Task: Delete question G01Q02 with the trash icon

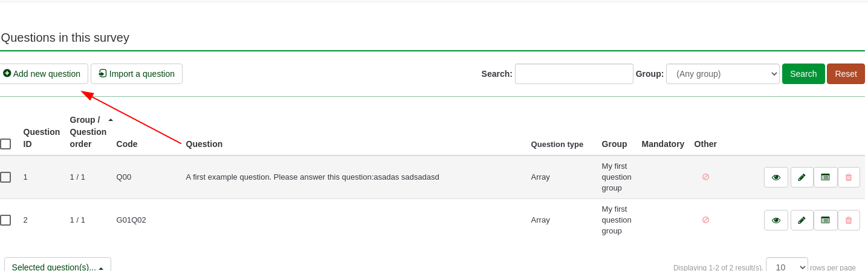Action: (849, 220)
